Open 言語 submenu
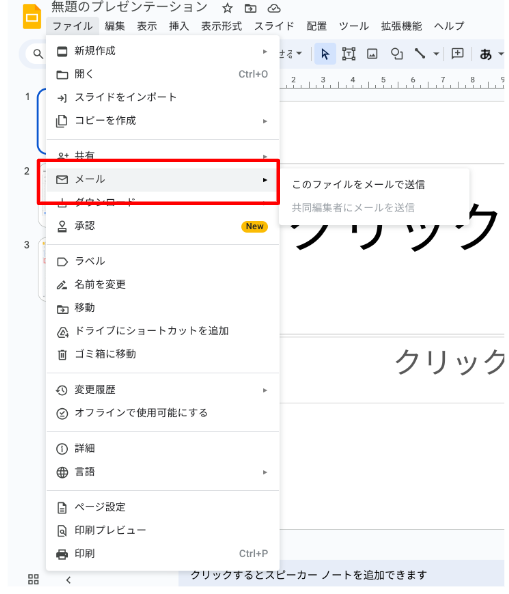This screenshot has width=509, height=594. tap(162, 472)
